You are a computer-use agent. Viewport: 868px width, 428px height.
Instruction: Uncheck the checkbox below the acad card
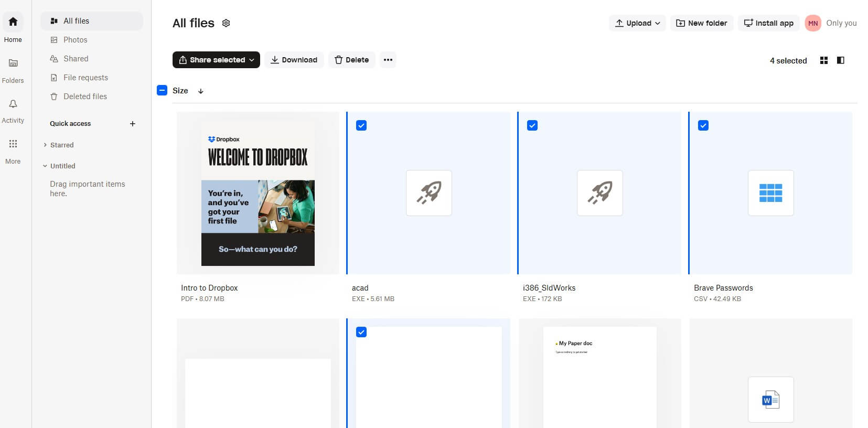(361, 332)
